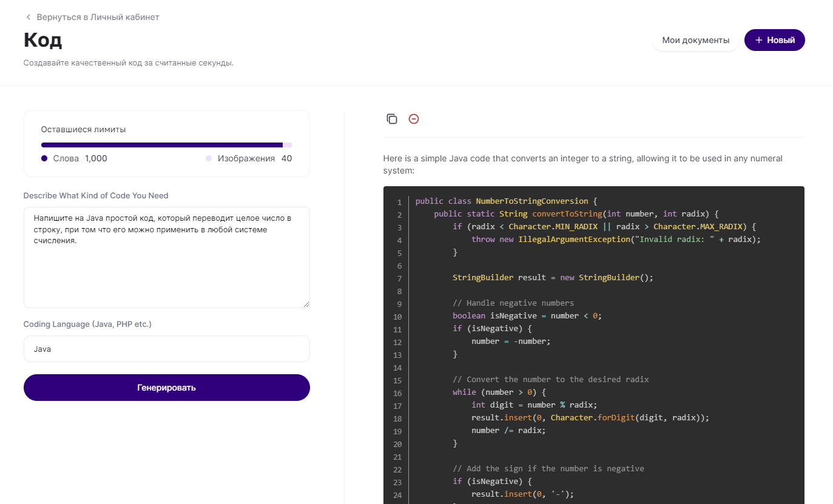Open 'Мои документы' button
Viewport: 833px width, 504px height.
tap(696, 40)
